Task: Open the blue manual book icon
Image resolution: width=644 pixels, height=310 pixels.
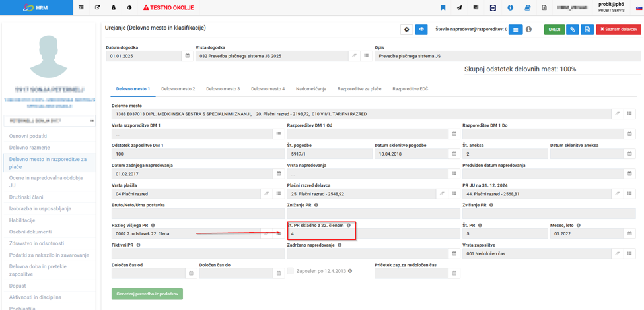Action: point(528,7)
